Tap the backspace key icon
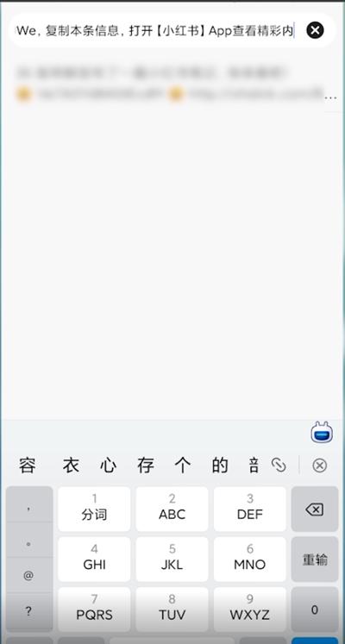The image size is (345, 644). (x=315, y=510)
